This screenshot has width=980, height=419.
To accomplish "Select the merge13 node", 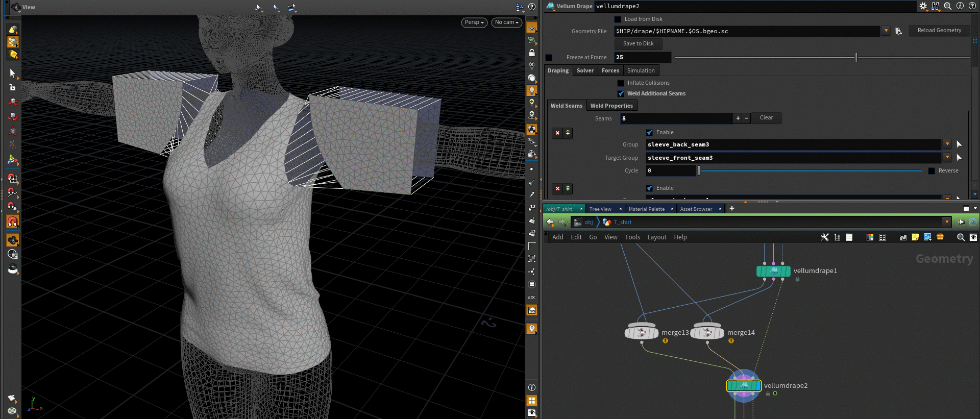I will 642,332.
